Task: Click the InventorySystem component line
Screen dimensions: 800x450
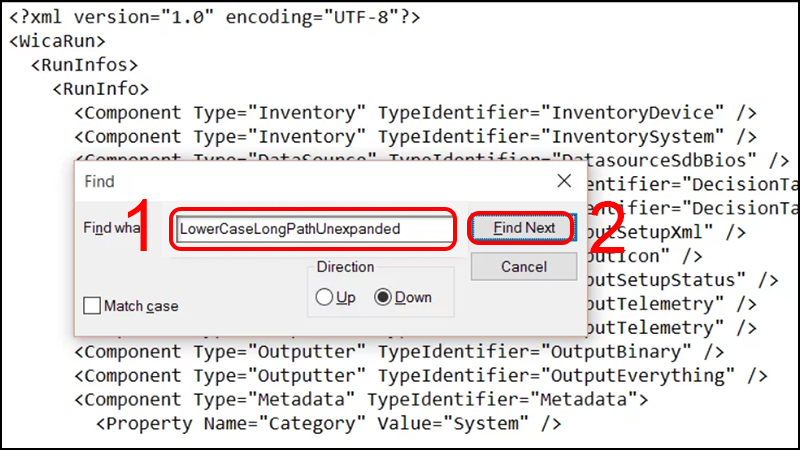Action: pos(415,136)
